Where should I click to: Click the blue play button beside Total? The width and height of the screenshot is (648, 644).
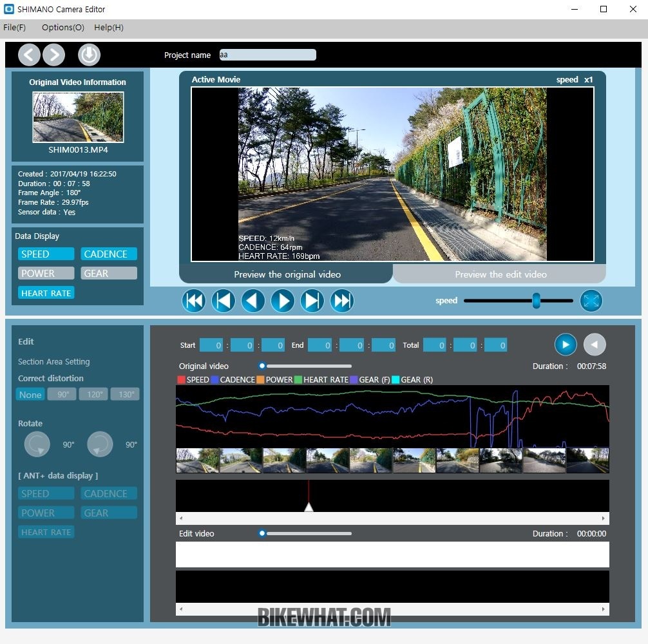[566, 345]
